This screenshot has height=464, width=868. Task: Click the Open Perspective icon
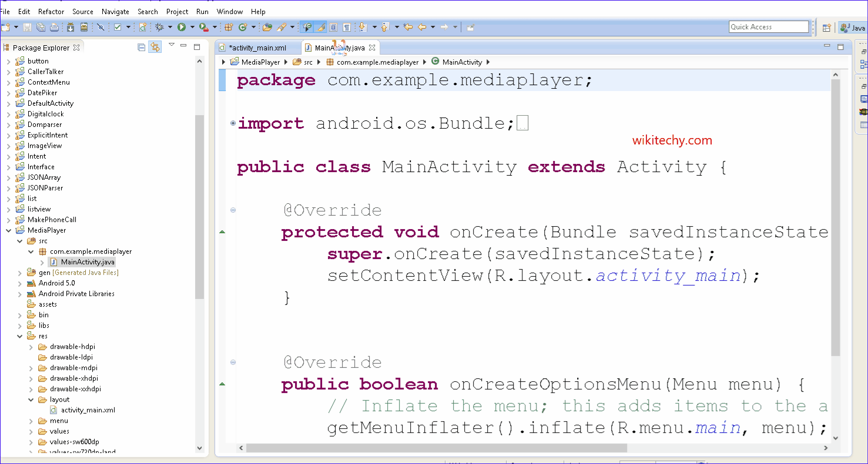coord(826,28)
